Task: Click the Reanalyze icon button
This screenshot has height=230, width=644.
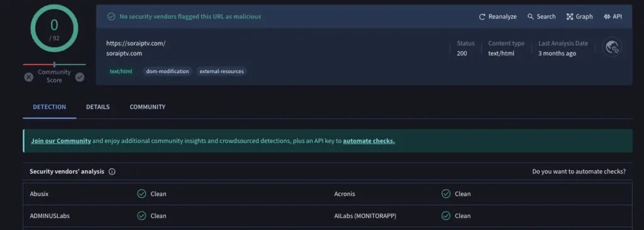Action: point(482,16)
